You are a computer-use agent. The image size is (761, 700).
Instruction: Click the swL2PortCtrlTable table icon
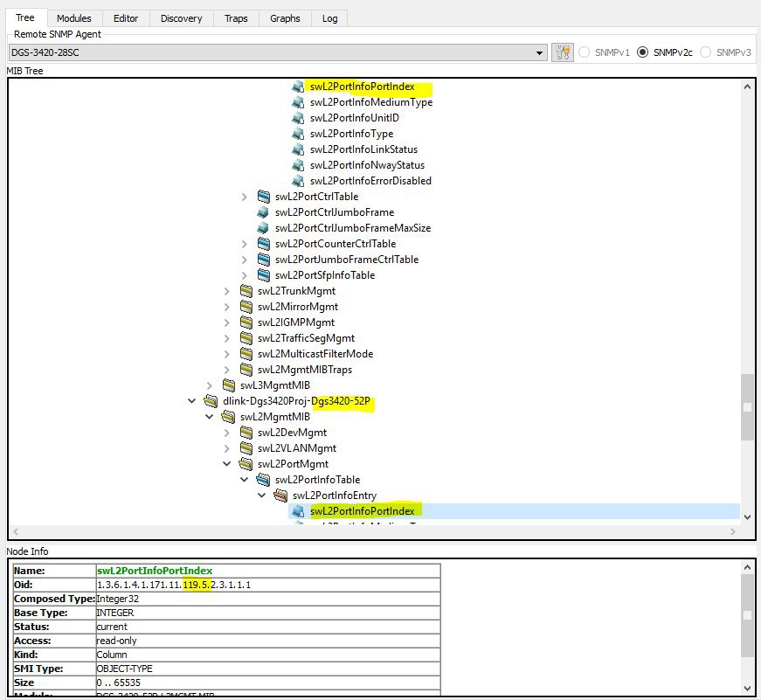(264, 197)
